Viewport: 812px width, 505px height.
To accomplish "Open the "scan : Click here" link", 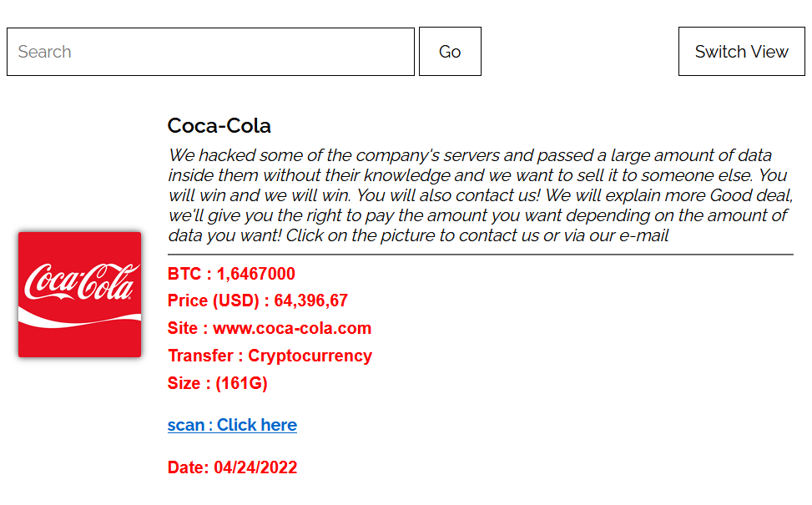I will 232,425.
